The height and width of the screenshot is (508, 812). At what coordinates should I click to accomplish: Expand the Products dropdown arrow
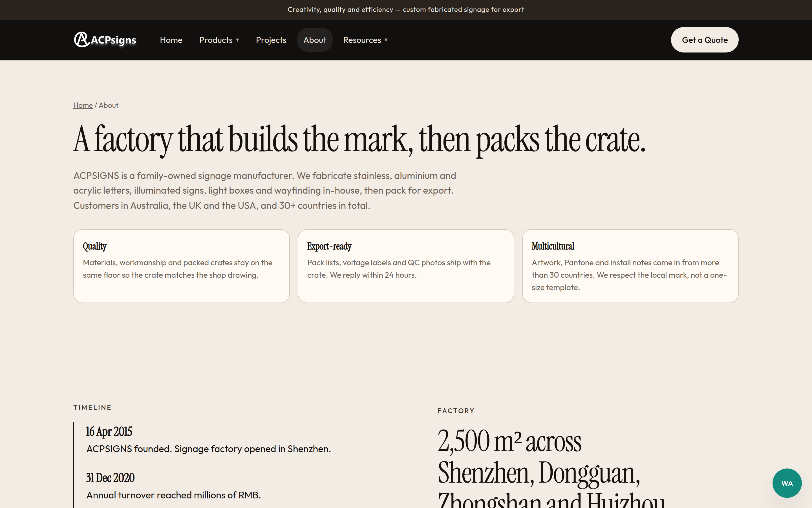tap(238, 40)
